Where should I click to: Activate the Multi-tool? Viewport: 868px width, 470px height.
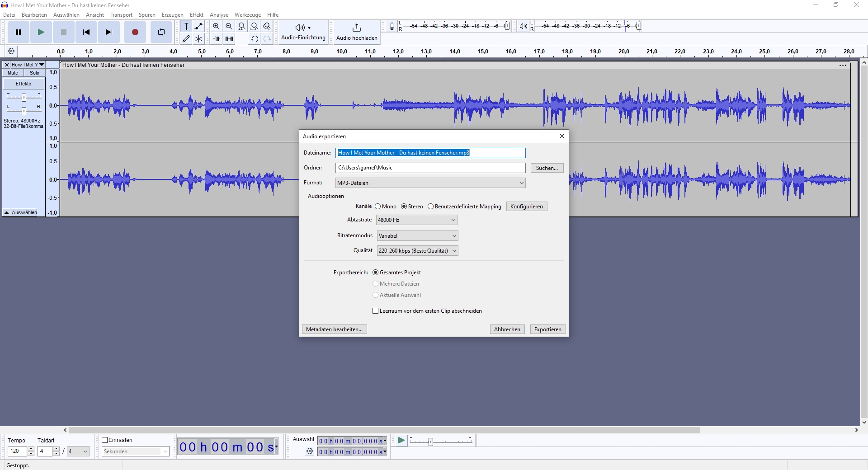(x=198, y=39)
